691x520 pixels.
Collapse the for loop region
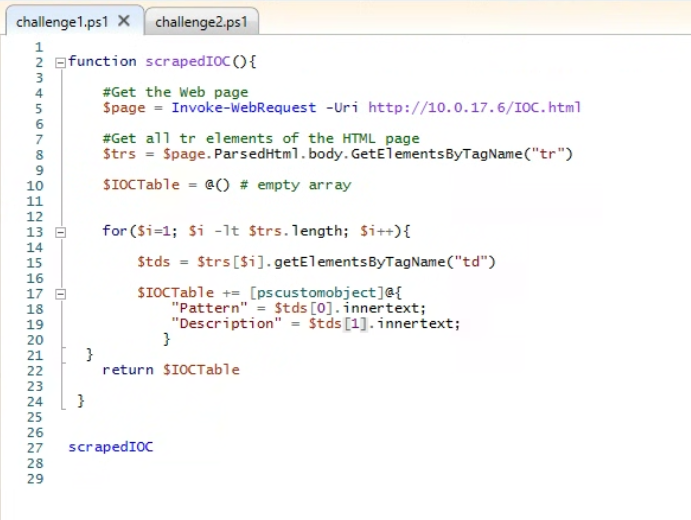[x=60, y=232]
